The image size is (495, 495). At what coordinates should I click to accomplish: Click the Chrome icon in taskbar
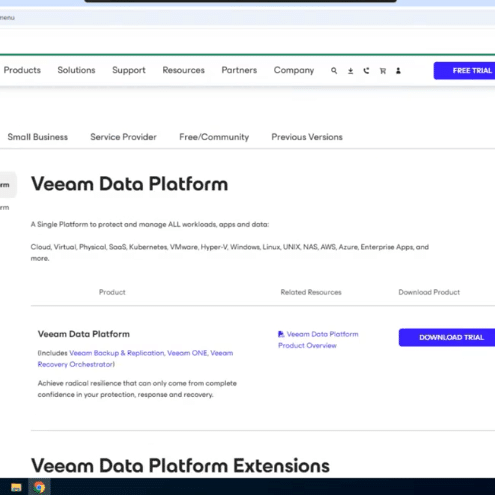pyautogui.click(x=39, y=487)
